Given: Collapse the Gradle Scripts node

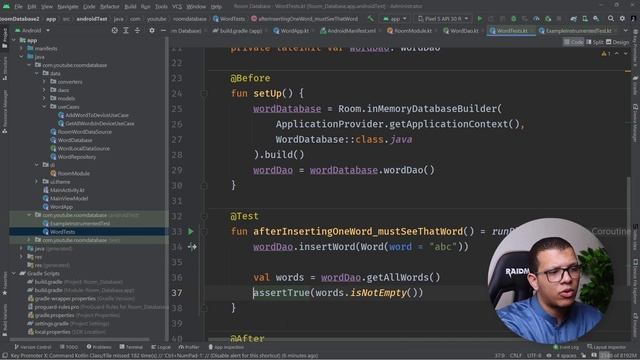Looking at the screenshot, I should pyautogui.click(x=14, y=273).
